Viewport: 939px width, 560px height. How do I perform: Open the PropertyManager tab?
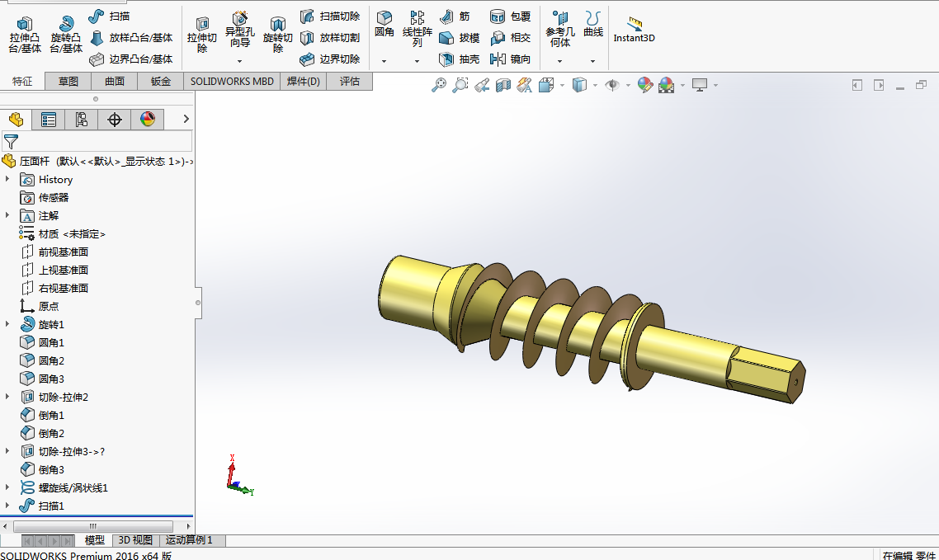click(49, 120)
